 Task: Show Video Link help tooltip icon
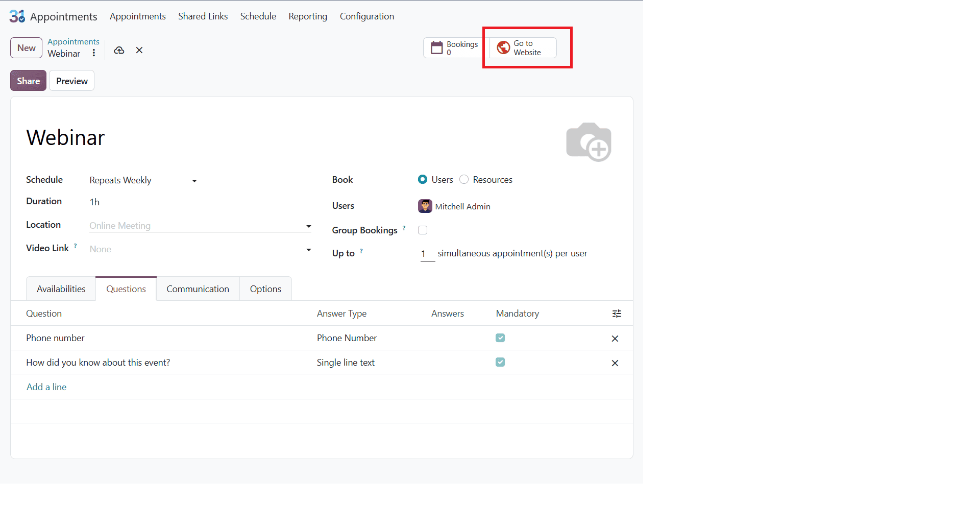(x=75, y=246)
